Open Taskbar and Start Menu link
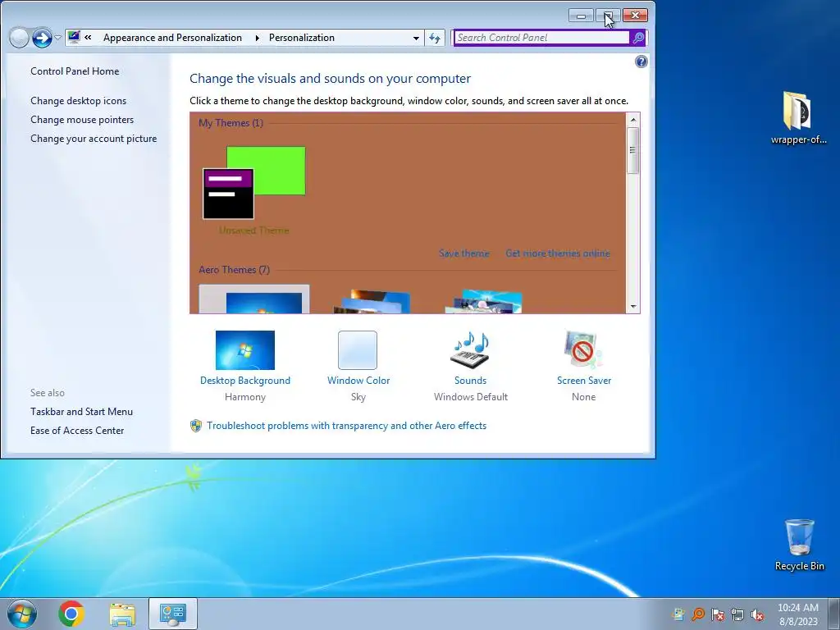 point(81,412)
